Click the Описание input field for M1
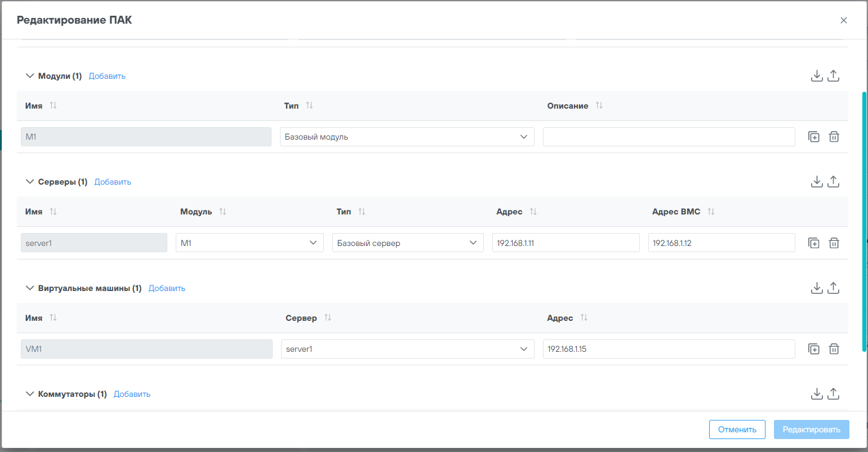Screen dimensions: 868x452 pyautogui.click(x=669, y=137)
